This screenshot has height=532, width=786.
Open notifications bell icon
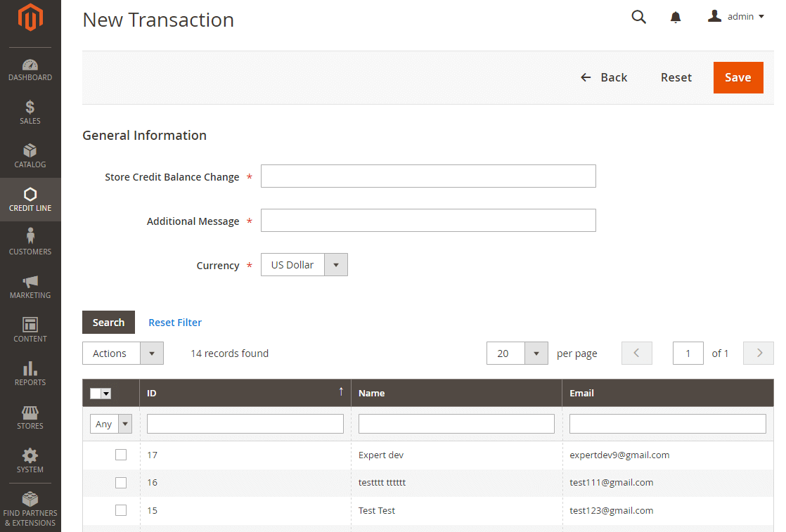coord(676,17)
